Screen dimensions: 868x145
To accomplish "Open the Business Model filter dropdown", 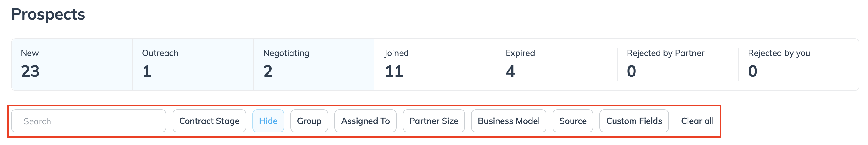I will point(508,121).
